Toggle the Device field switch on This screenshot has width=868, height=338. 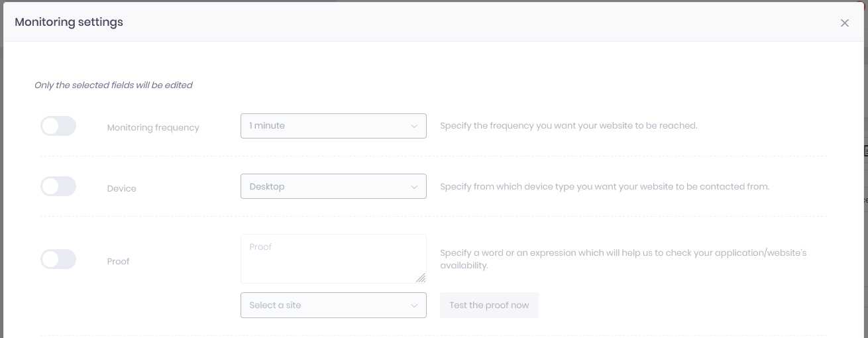coord(58,187)
